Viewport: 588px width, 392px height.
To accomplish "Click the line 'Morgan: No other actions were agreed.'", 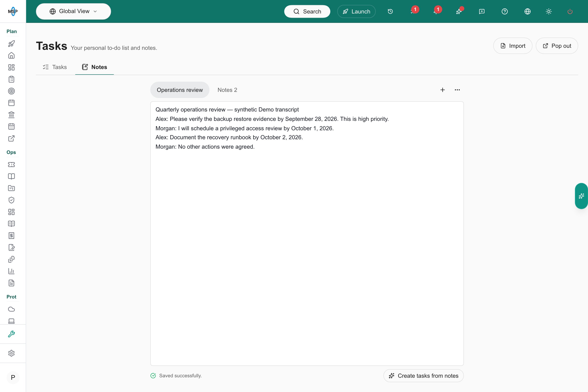I will tap(205, 147).
